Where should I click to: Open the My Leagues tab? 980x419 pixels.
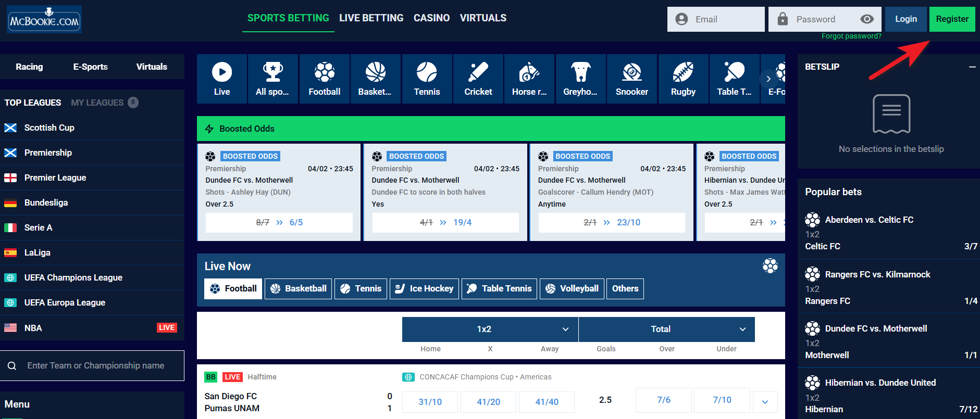point(97,103)
